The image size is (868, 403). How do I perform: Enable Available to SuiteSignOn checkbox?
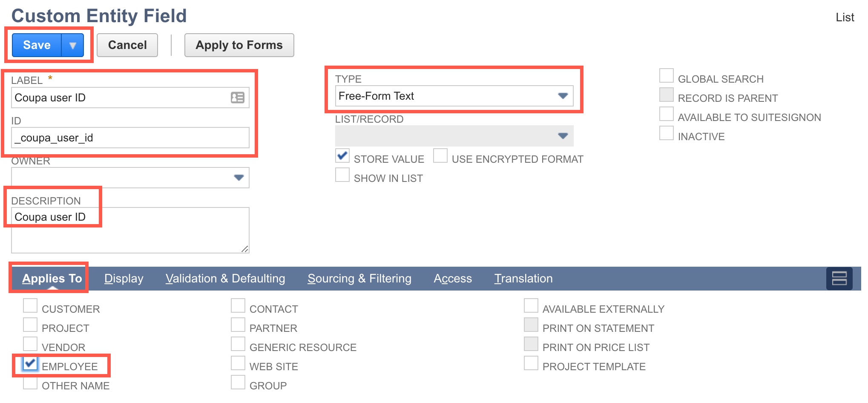point(667,114)
